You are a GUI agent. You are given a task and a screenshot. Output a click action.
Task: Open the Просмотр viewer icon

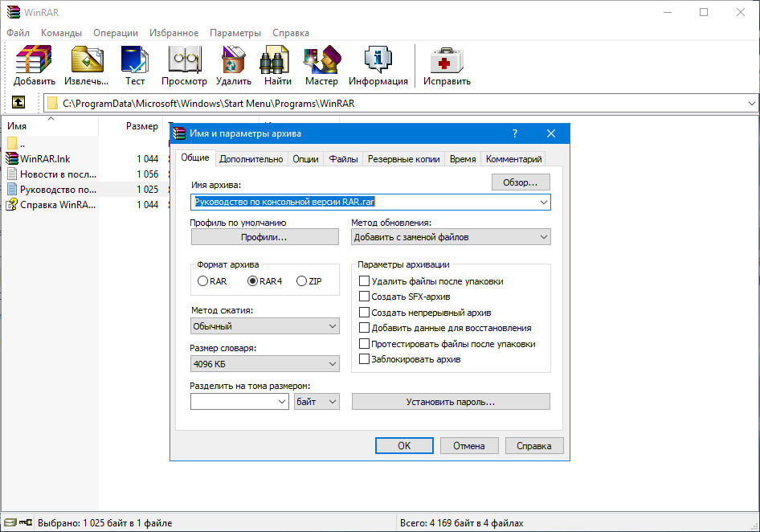click(x=184, y=61)
